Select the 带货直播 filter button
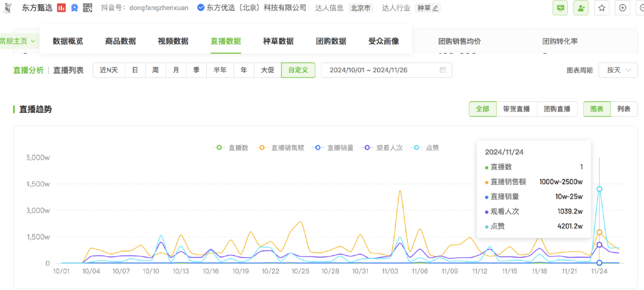This screenshot has width=644, height=290. 516,109
